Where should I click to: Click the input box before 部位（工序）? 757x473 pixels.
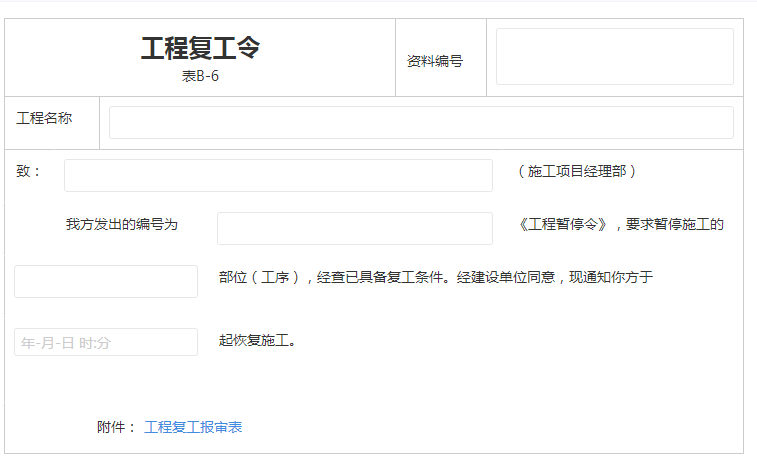(x=106, y=281)
